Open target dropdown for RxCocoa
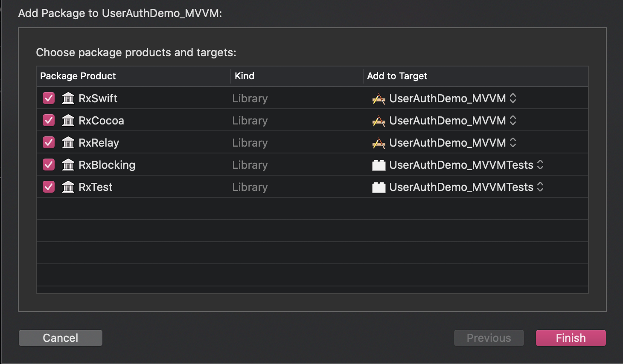This screenshot has height=364, width=623. tap(513, 121)
